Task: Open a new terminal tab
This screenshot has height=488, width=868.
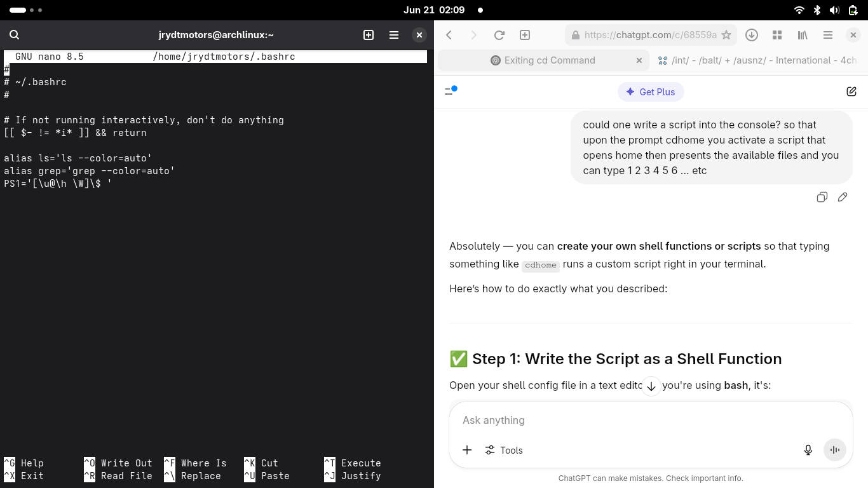Action: (x=369, y=35)
